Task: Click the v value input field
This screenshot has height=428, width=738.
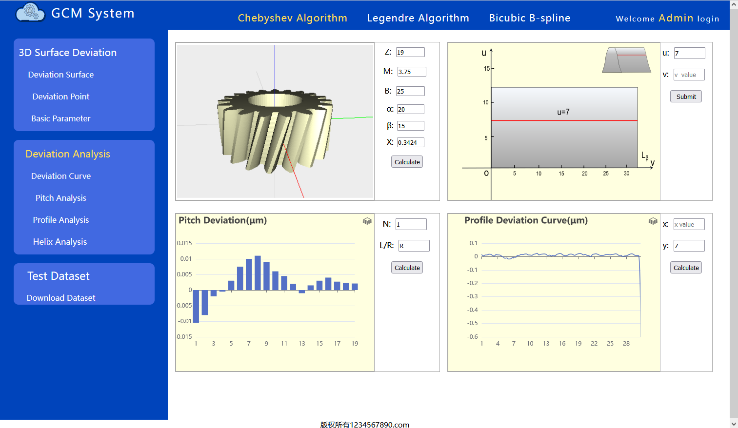Action: [x=690, y=74]
